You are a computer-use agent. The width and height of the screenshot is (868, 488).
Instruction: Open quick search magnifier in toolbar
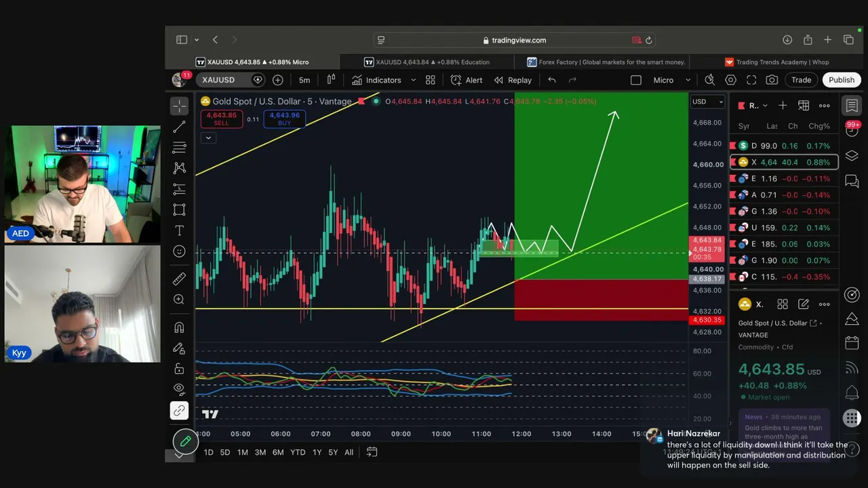[709, 80]
